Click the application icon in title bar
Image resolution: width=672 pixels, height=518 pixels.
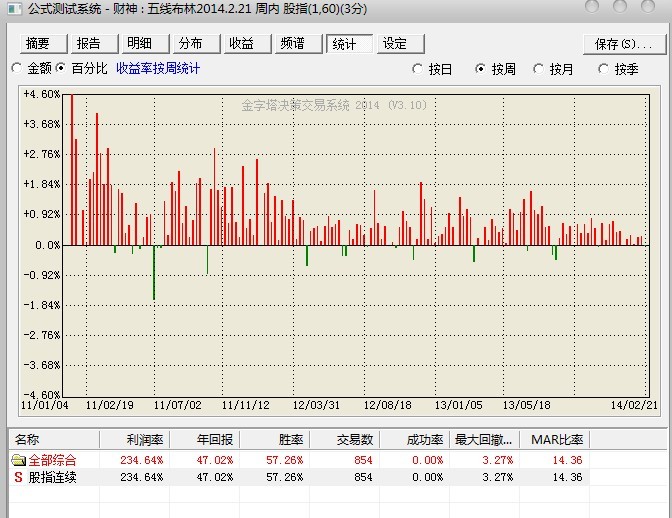pyautogui.click(x=15, y=9)
